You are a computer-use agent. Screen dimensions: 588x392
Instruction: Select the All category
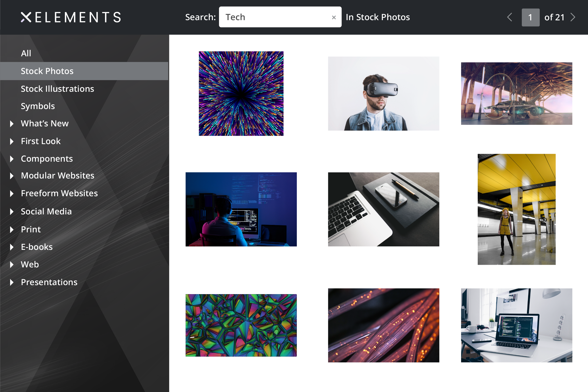pyautogui.click(x=26, y=53)
